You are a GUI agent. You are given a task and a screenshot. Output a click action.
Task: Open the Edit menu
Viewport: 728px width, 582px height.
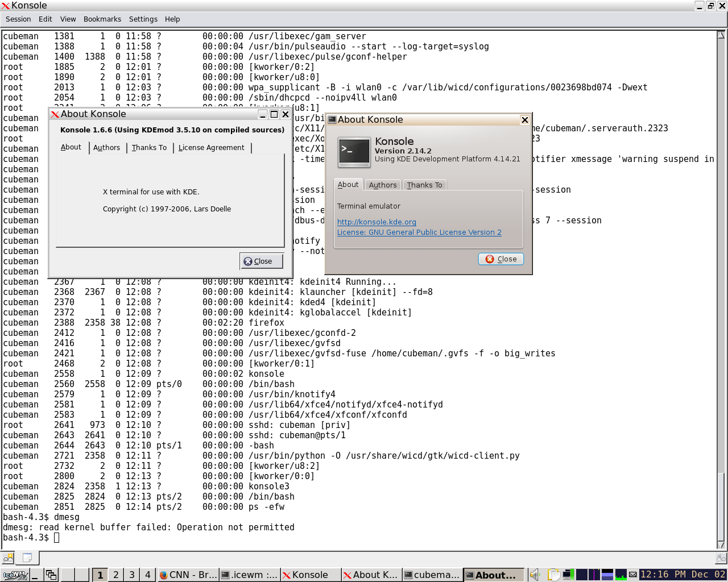45,19
